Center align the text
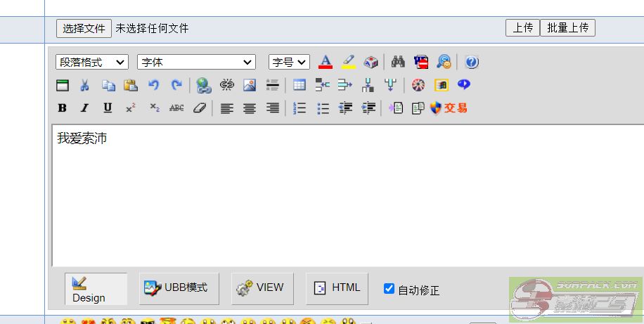 (250, 108)
